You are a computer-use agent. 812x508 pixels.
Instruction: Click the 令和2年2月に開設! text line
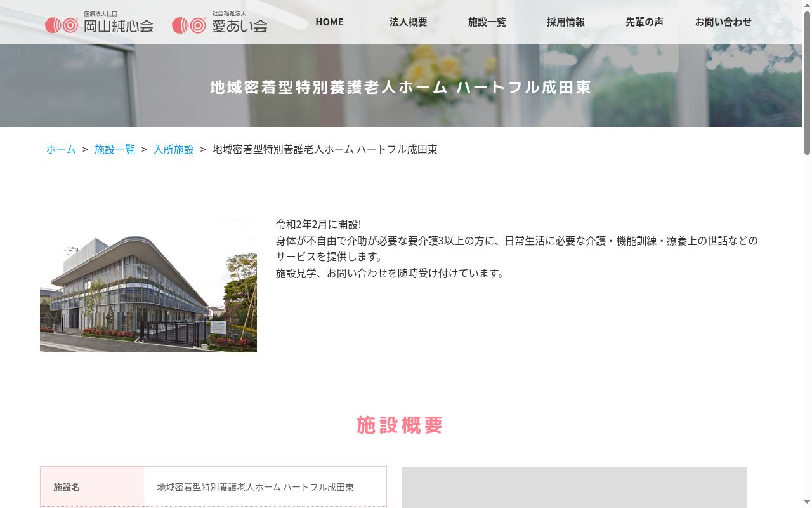[x=318, y=224]
